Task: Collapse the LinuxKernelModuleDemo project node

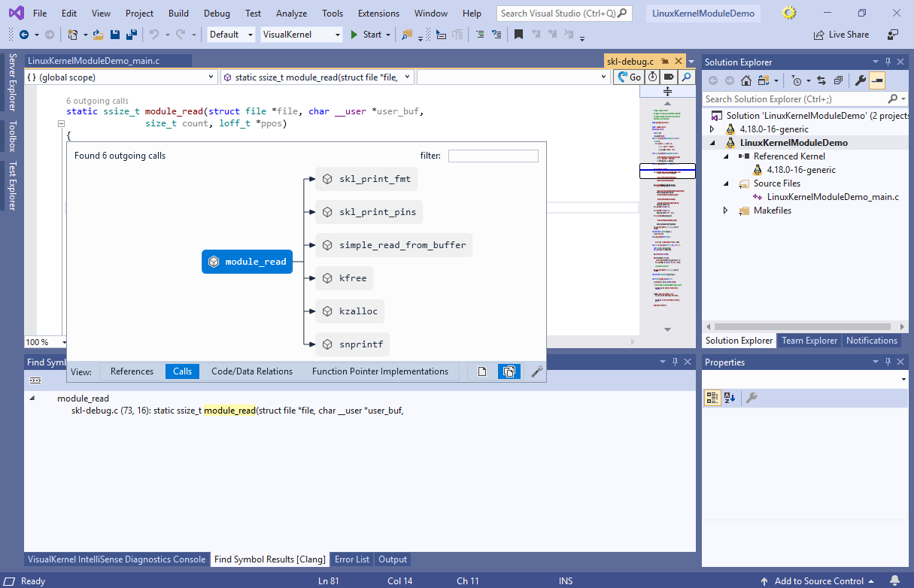Action: point(712,143)
